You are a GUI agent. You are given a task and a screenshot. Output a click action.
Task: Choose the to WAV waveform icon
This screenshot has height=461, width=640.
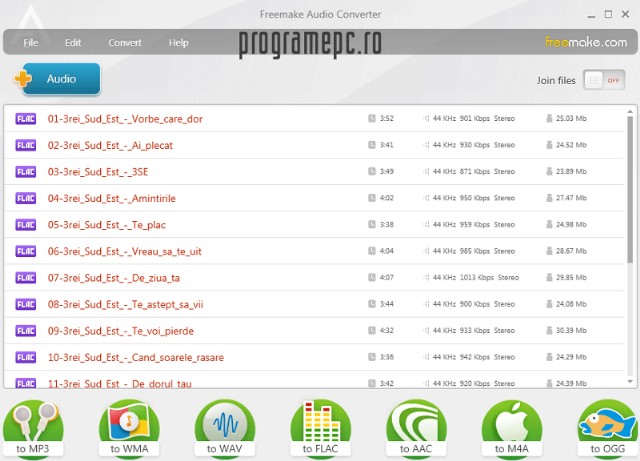pos(225,429)
